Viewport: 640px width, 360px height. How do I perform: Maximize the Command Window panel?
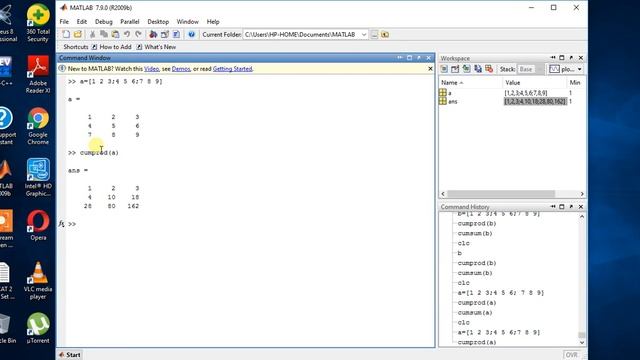409,58
